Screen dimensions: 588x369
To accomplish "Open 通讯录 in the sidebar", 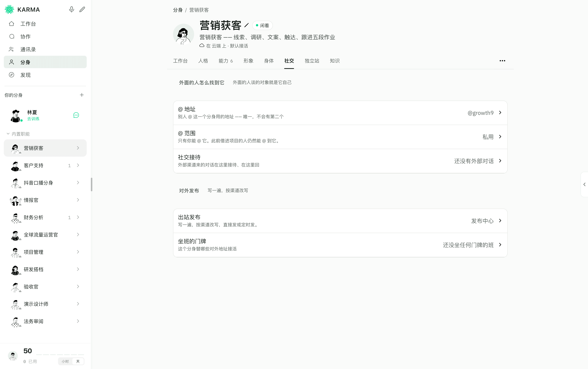I will click(45, 49).
